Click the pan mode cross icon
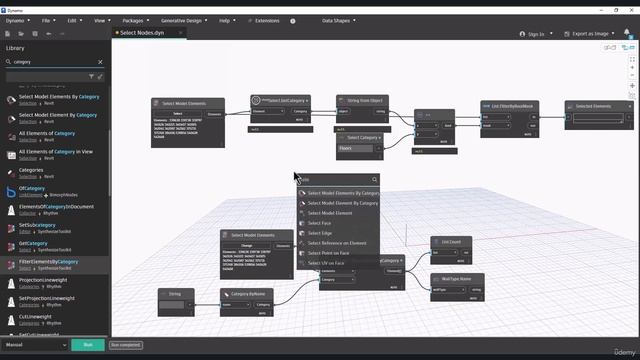This screenshot has height=360, width=640. [x=632, y=86]
